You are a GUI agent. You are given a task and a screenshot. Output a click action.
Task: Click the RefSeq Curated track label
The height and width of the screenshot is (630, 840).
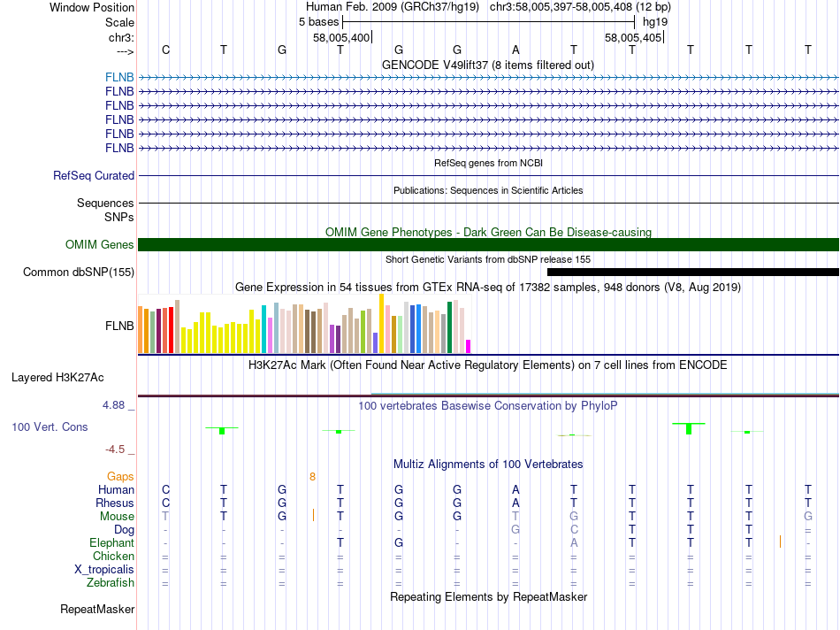point(94,175)
